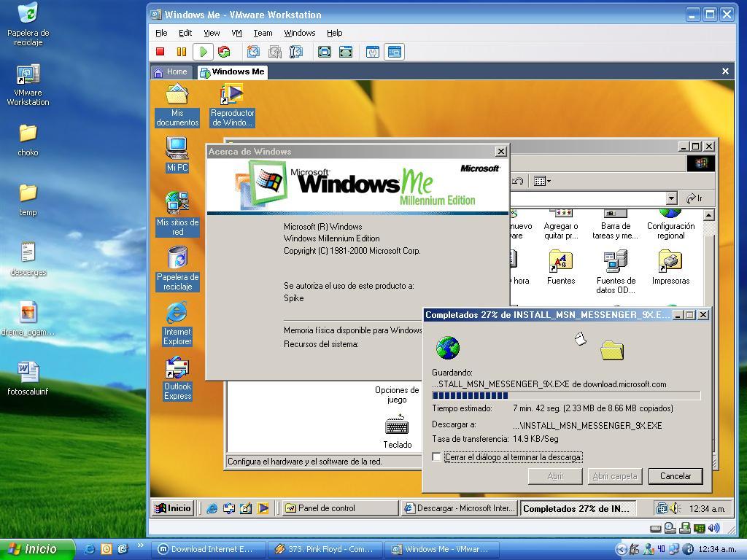The image size is (747, 560).
Task: Open Configuración regional in Panel de control
Action: pos(671,225)
